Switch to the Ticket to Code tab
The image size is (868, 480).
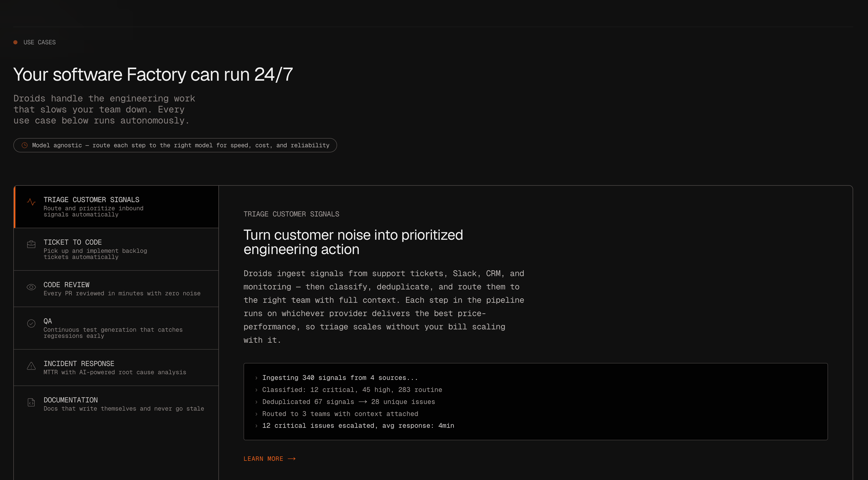[116, 249]
